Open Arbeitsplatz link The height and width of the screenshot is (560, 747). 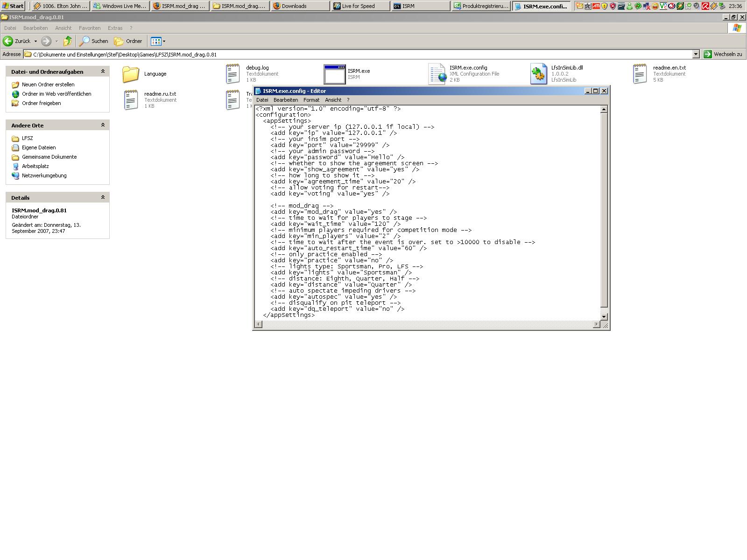tap(35, 166)
